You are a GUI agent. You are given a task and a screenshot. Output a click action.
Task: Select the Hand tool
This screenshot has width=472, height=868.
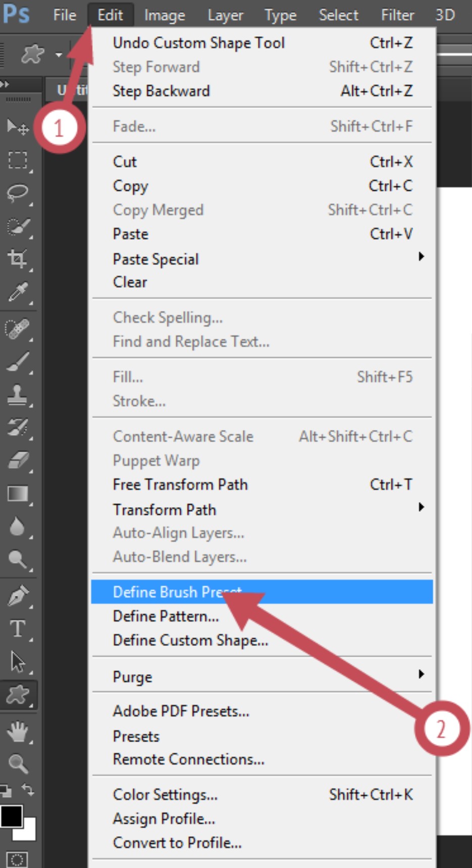18,731
